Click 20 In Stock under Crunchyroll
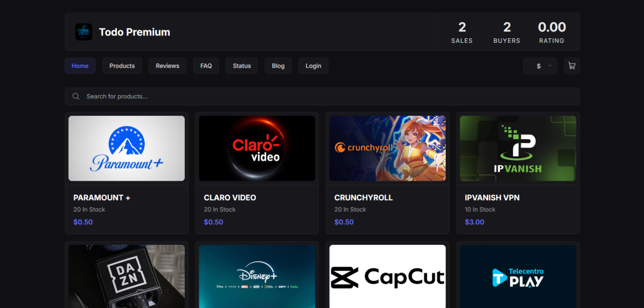Image resolution: width=644 pixels, height=308 pixels. click(x=350, y=210)
